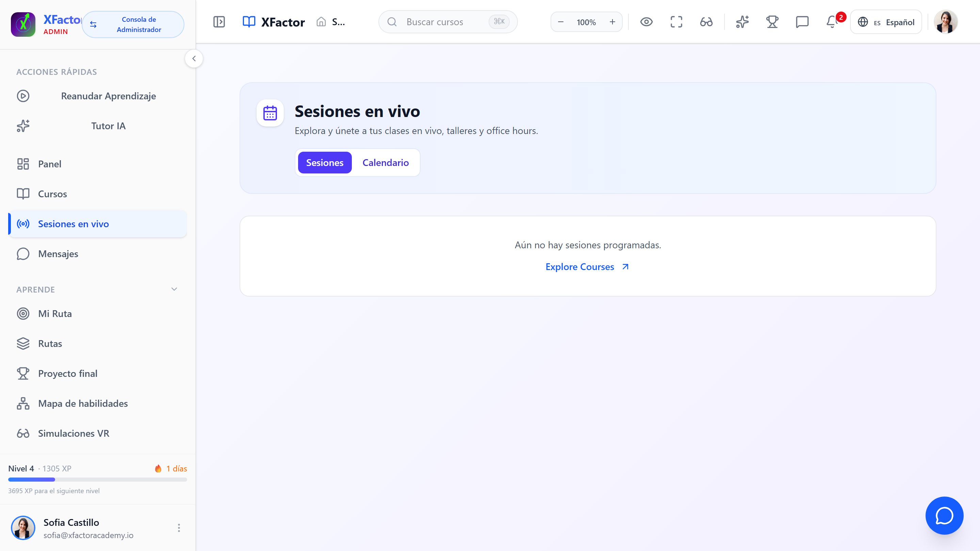Collapse the APRENDE section chevron
The image size is (980, 551).
(x=174, y=289)
